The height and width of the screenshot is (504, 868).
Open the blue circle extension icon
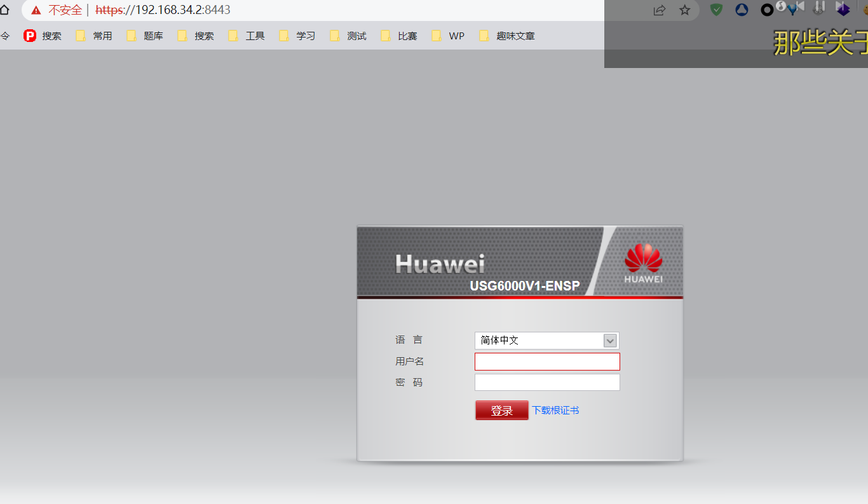coord(742,10)
